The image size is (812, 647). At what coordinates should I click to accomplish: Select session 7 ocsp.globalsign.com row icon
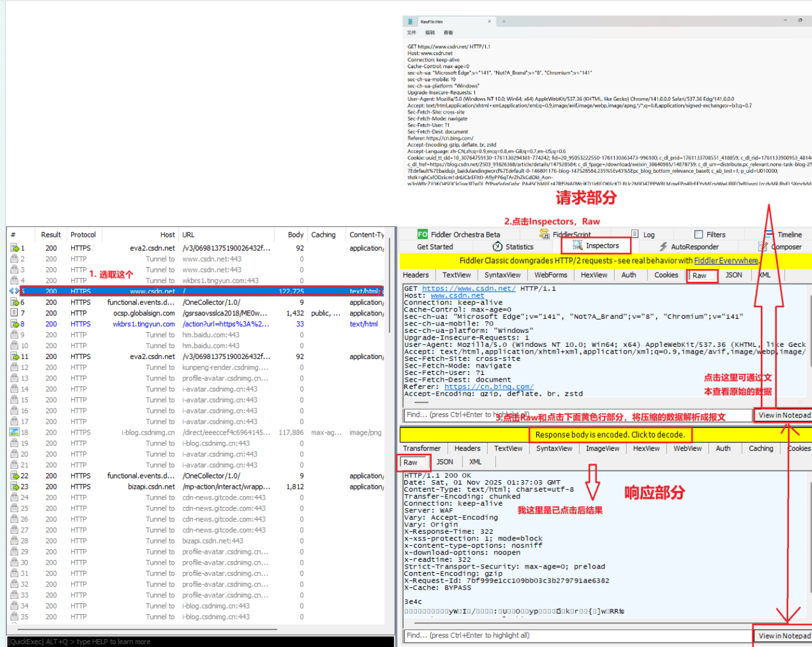point(15,313)
